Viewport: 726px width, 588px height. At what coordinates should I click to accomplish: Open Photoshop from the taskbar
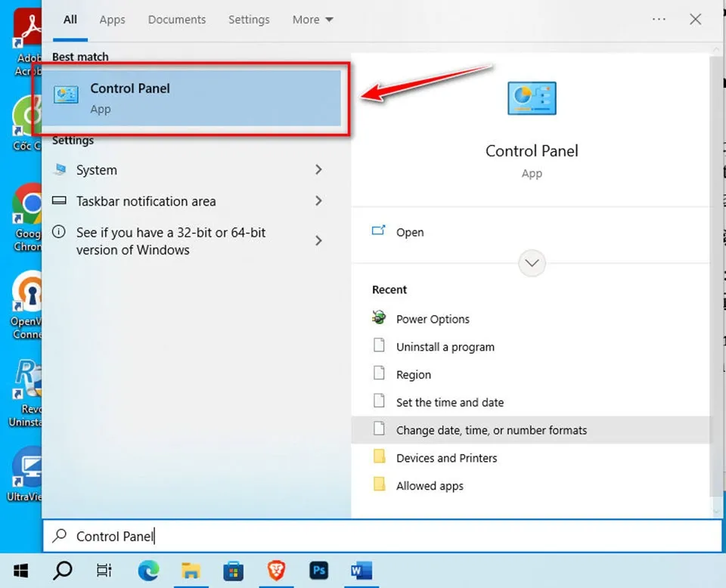(x=318, y=571)
